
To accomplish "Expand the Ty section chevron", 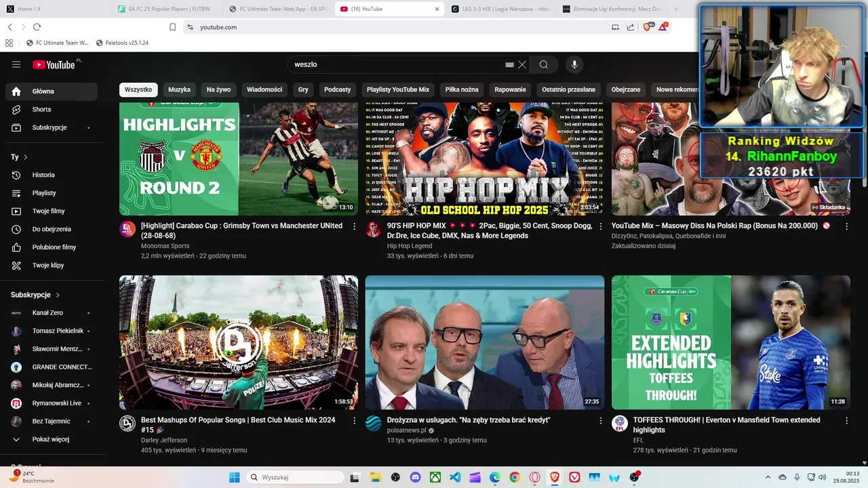I will (26, 157).
